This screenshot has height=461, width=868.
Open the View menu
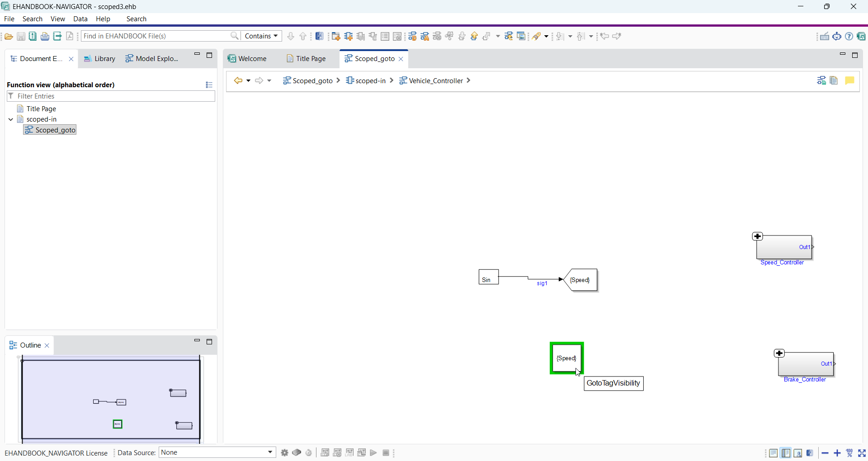tap(58, 19)
